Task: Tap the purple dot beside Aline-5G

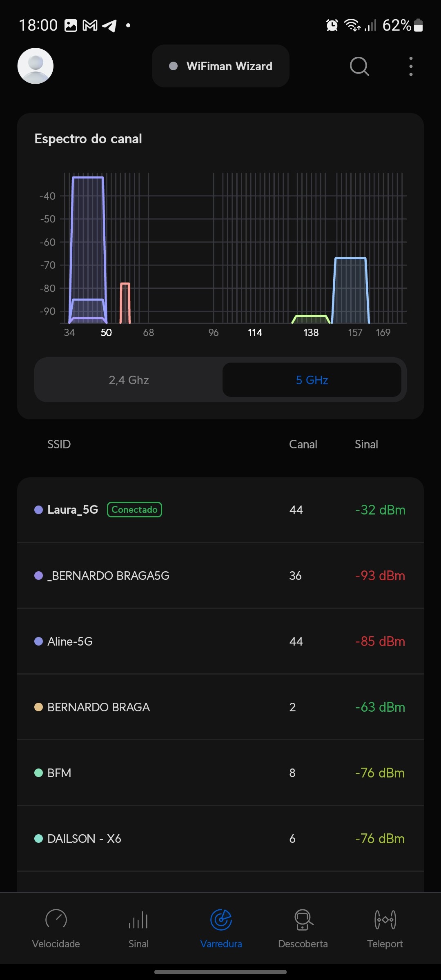Action: [39, 641]
